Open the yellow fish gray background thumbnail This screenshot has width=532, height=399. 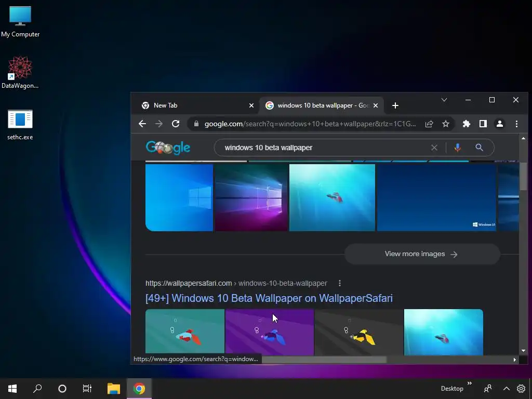[x=359, y=332]
